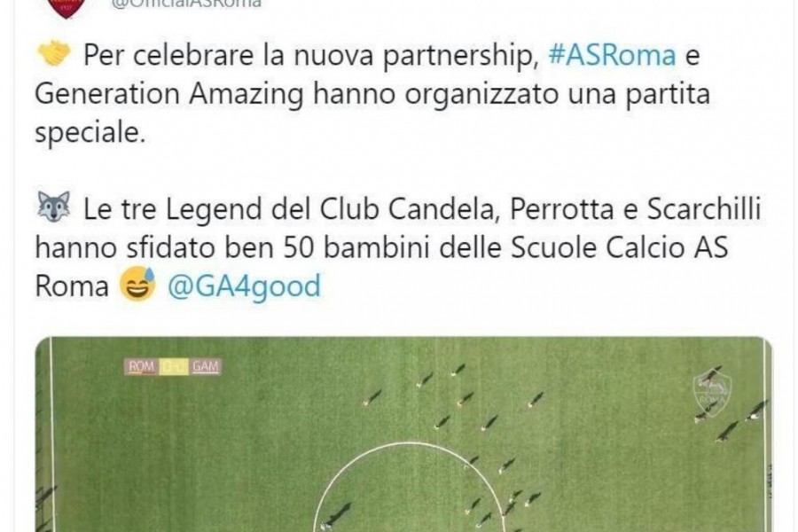Play the aerial pitch video thumbnail
This screenshot has height=532, width=798.
tap(403, 434)
